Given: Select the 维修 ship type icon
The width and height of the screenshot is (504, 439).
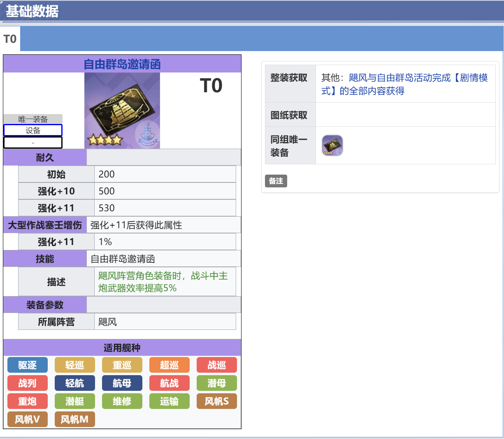Looking at the screenshot, I should (x=122, y=401).
